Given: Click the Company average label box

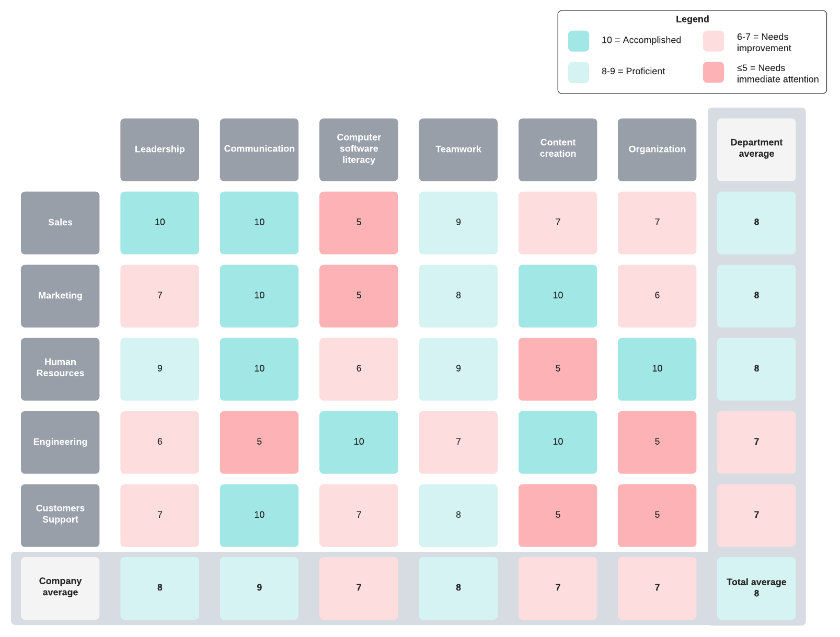Looking at the screenshot, I should [60, 588].
